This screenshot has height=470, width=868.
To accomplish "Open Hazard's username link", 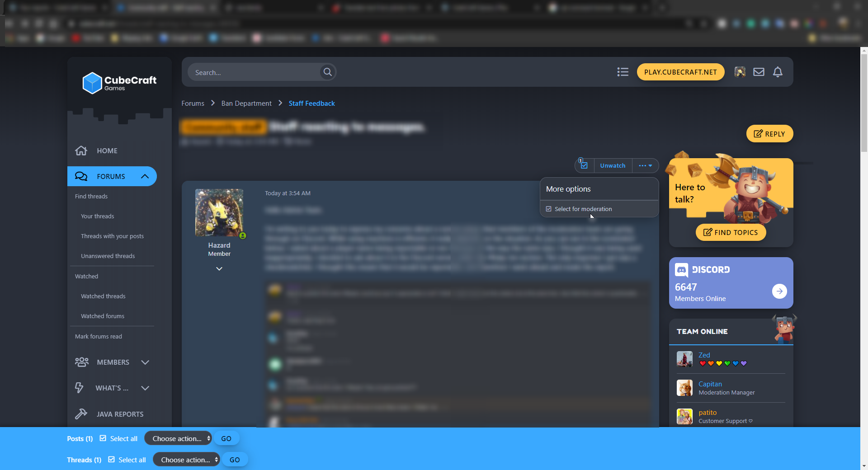I will [x=219, y=245].
